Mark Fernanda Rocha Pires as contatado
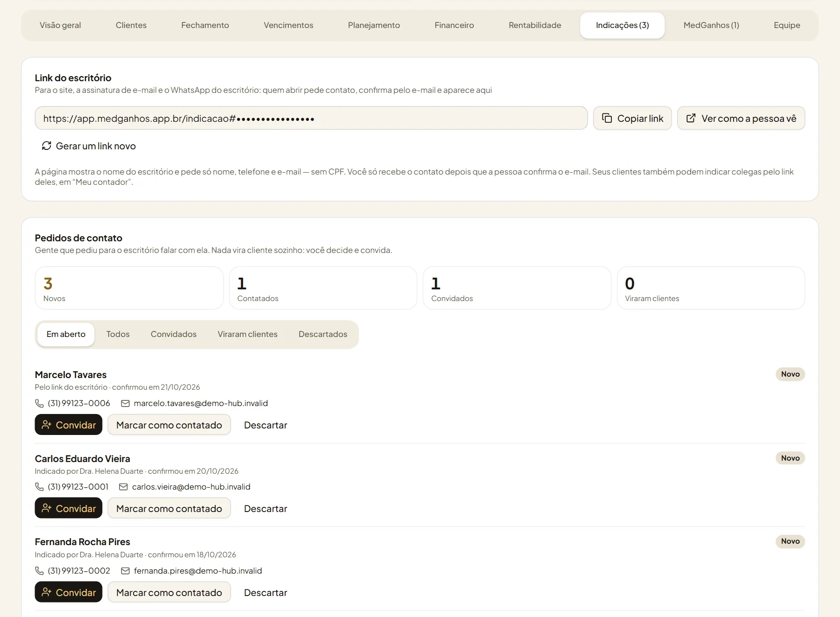 point(169,592)
